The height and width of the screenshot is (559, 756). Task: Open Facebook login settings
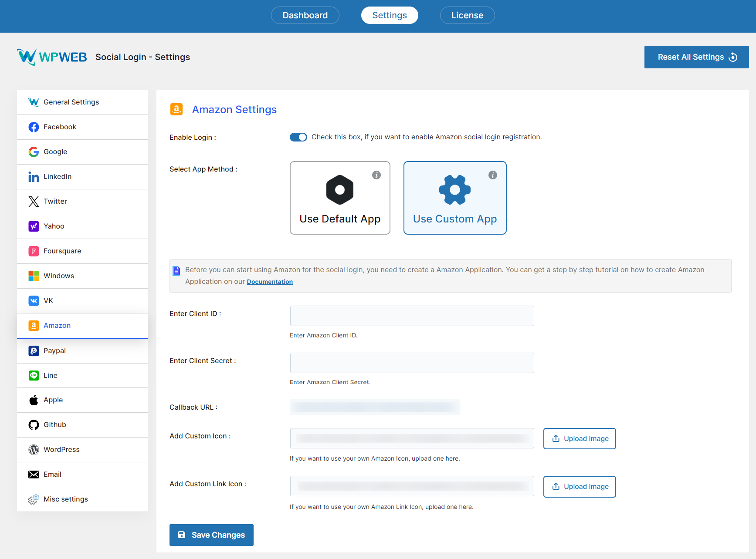(x=60, y=127)
